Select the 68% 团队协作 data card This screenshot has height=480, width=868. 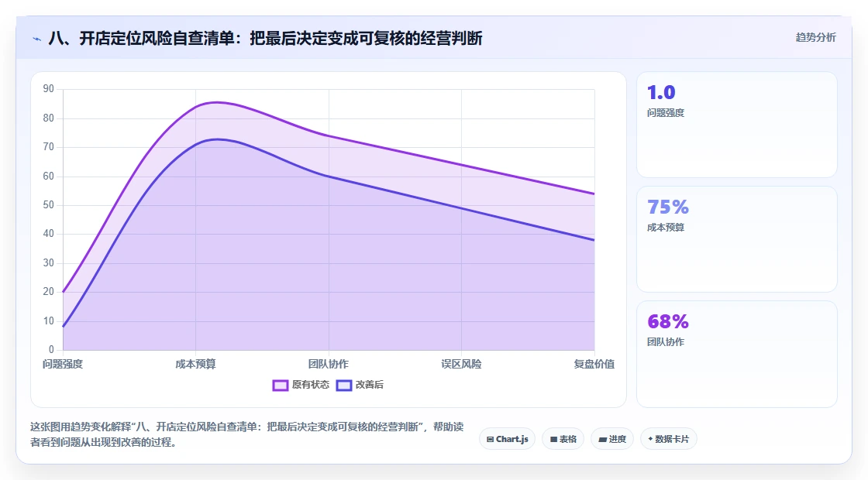(x=737, y=354)
